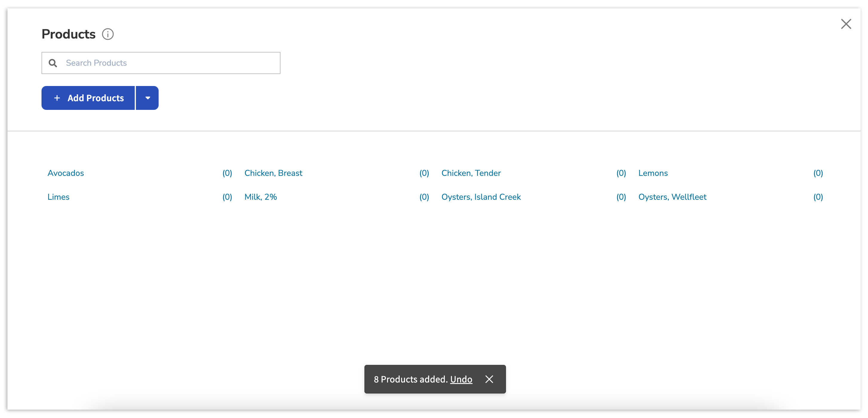Expand options next to Add Products button
The width and height of the screenshot is (868, 418).
[147, 98]
